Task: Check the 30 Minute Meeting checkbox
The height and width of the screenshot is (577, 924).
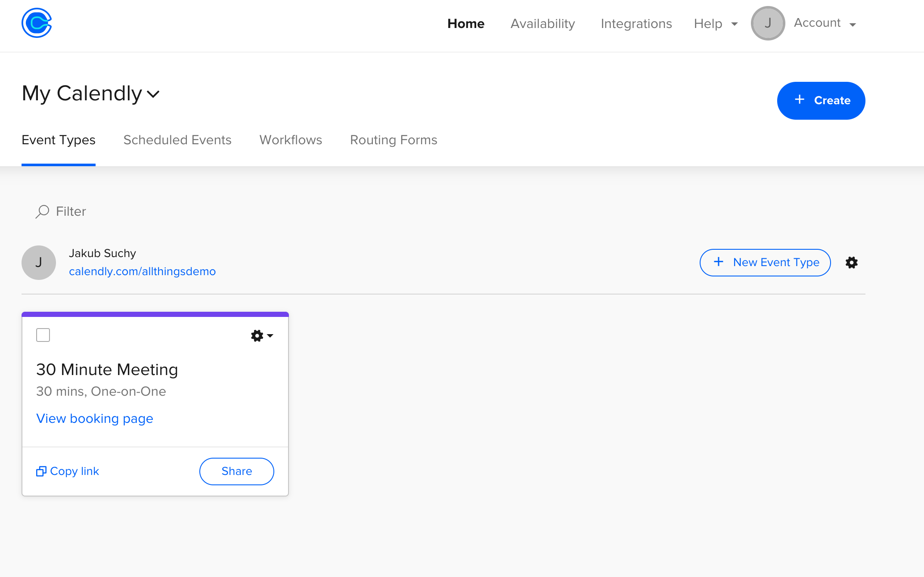Action: point(43,335)
